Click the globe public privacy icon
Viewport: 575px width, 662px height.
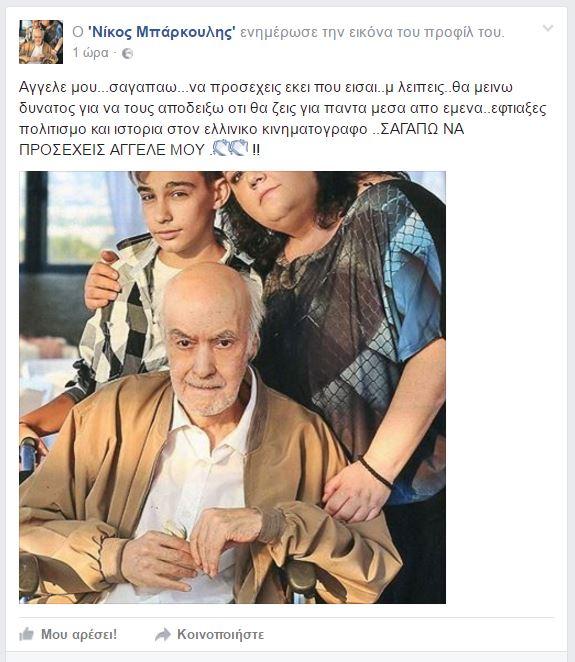click(127, 54)
